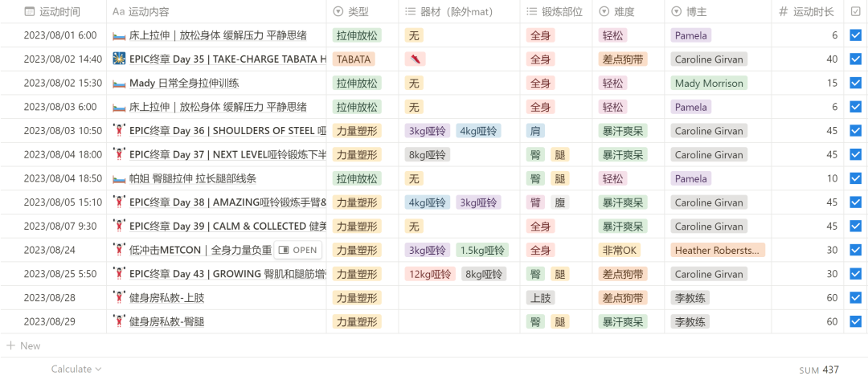Viewport: 868px width, 384px height.
Task: Uncheck the checkbox in 2023/08/02 14:40 row
Action: tap(855, 59)
